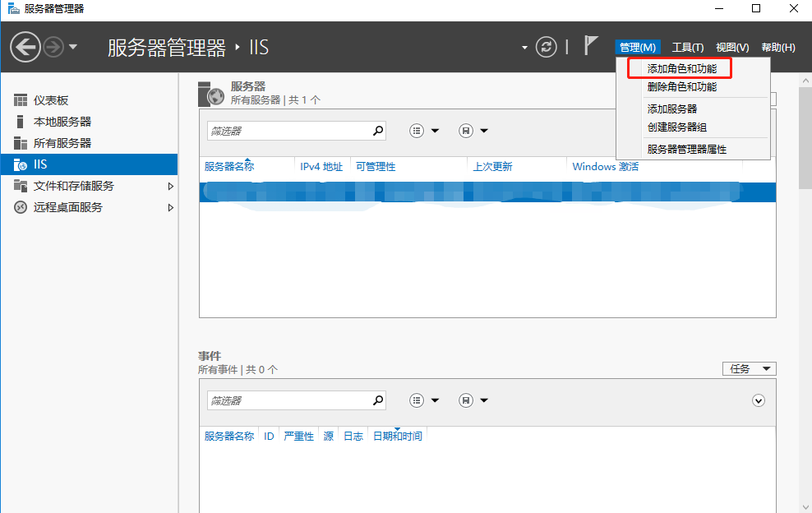
Task: Open the 视图 menu
Action: click(732, 47)
